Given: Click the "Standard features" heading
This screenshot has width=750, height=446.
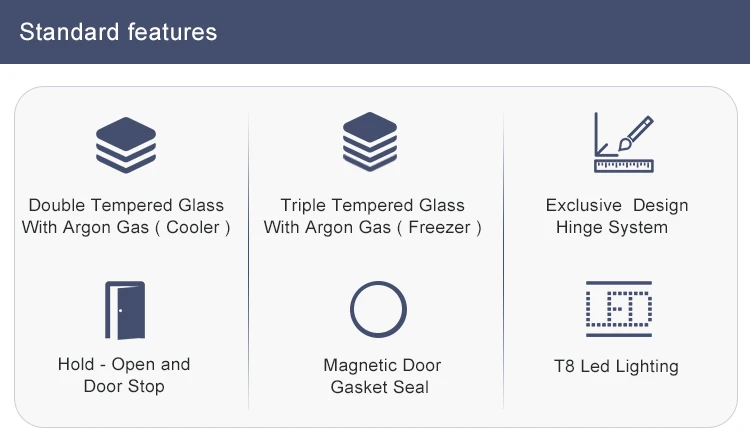Looking at the screenshot, I should coord(118,32).
